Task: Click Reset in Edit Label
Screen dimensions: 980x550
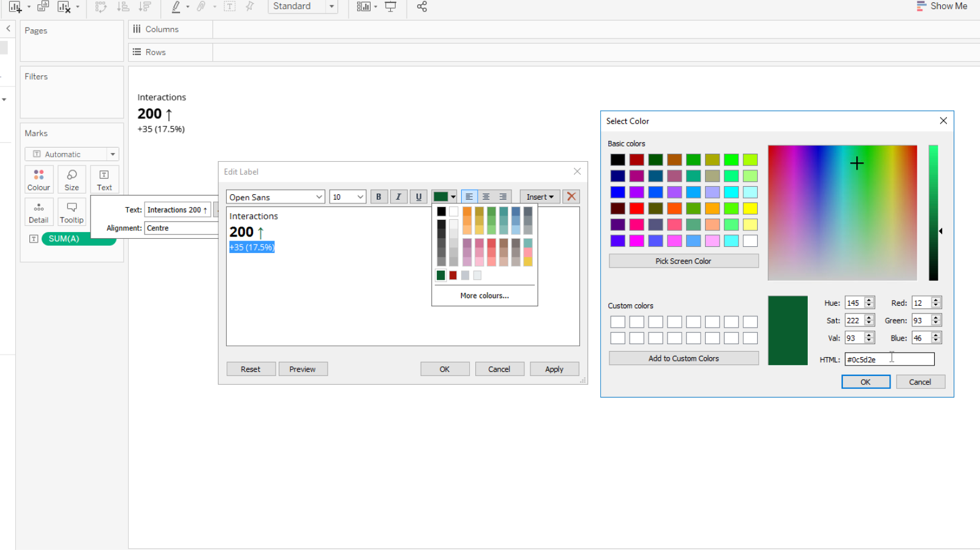Action: (x=251, y=369)
